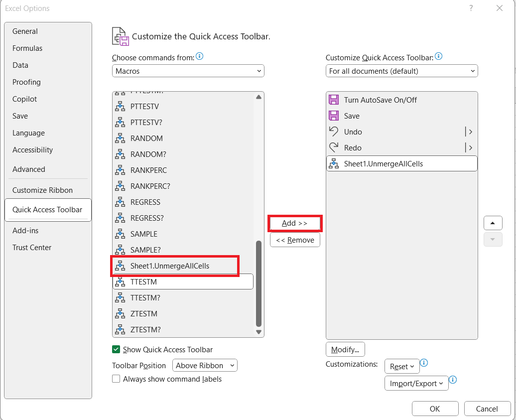This screenshot has height=420, width=516.
Task: Click the help question mark icon
Action: click(471, 8)
